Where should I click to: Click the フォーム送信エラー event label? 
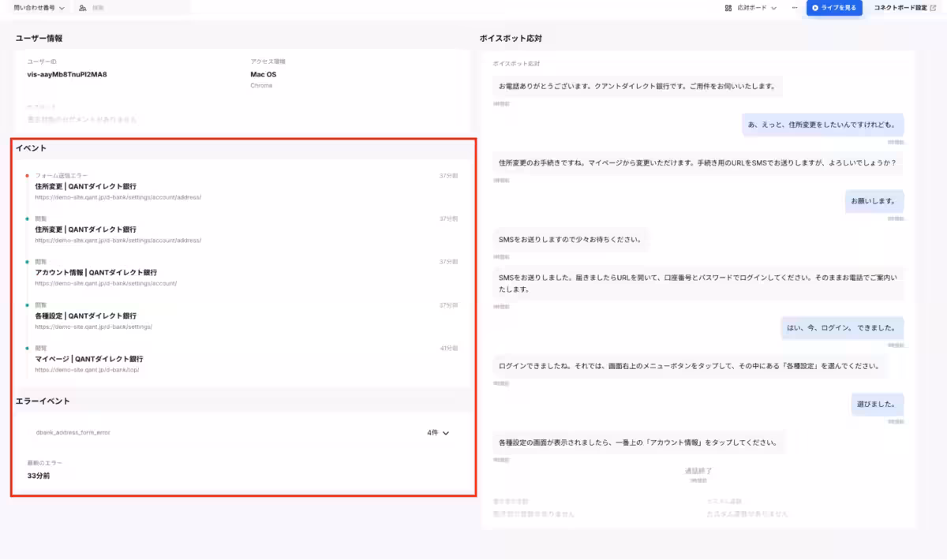tap(62, 176)
